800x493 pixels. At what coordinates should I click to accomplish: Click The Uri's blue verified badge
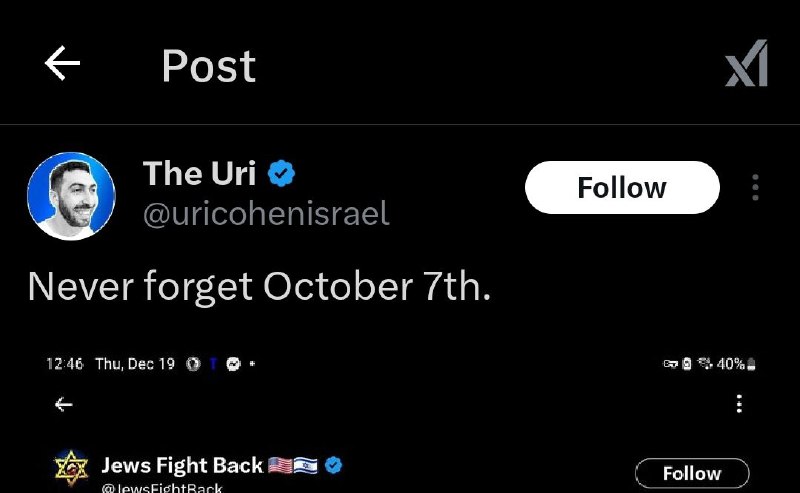click(281, 173)
